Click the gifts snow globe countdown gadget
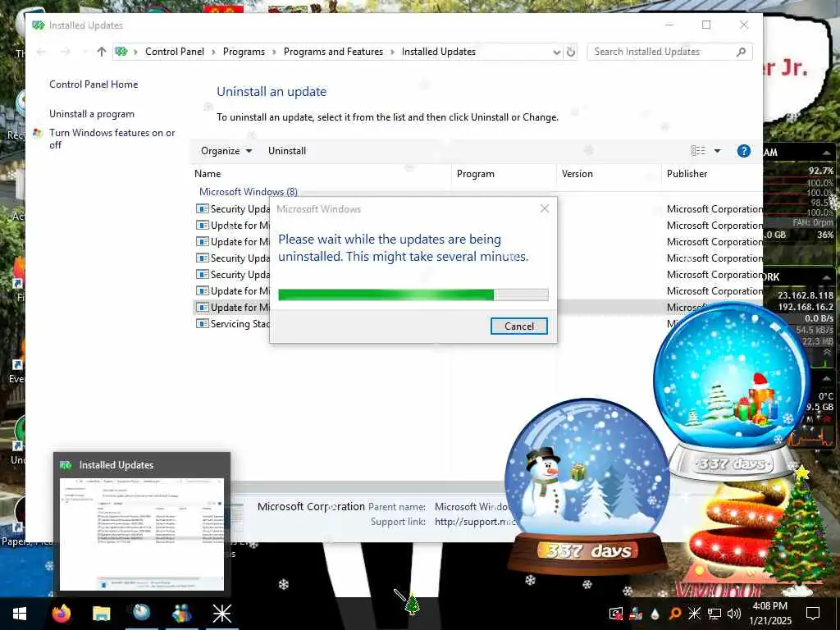This screenshot has width=840, height=630. click(731, 390)
